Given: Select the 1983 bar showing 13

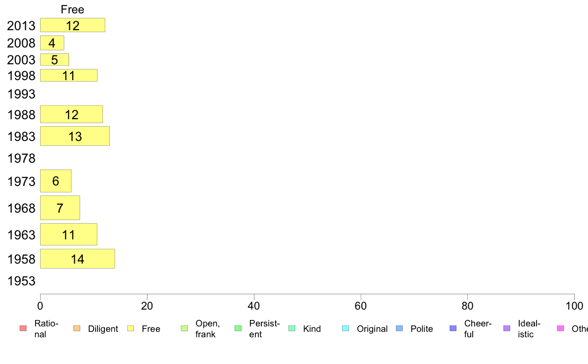Looking at the screenshot, I should click(75, 136).
